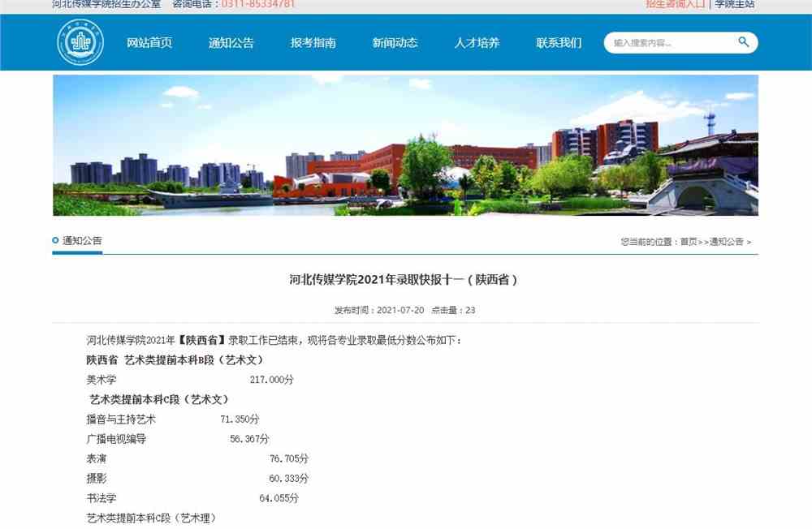Open 人才培养 menu item
The height and width of the screenshot is (529, 812).
[477, 42]
